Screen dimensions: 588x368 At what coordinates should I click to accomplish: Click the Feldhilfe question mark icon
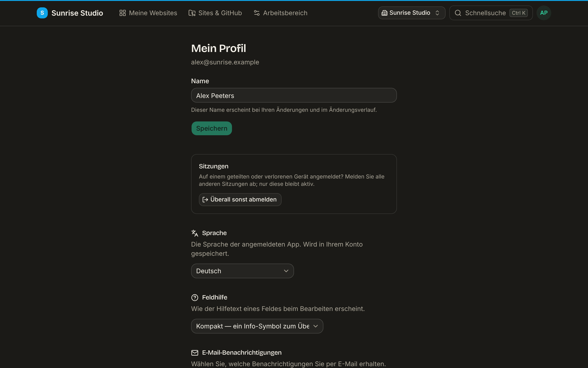click(195, 297)
